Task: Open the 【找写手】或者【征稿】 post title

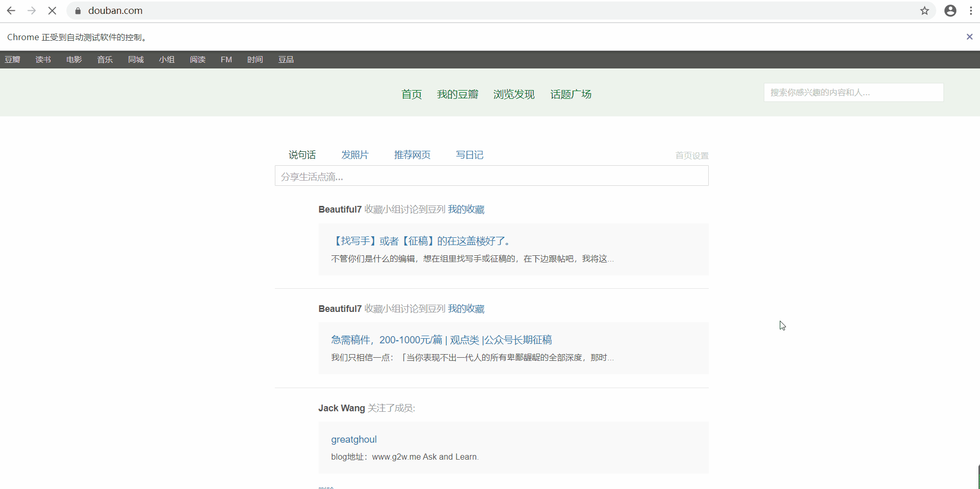Action: (x=421, y=241)
